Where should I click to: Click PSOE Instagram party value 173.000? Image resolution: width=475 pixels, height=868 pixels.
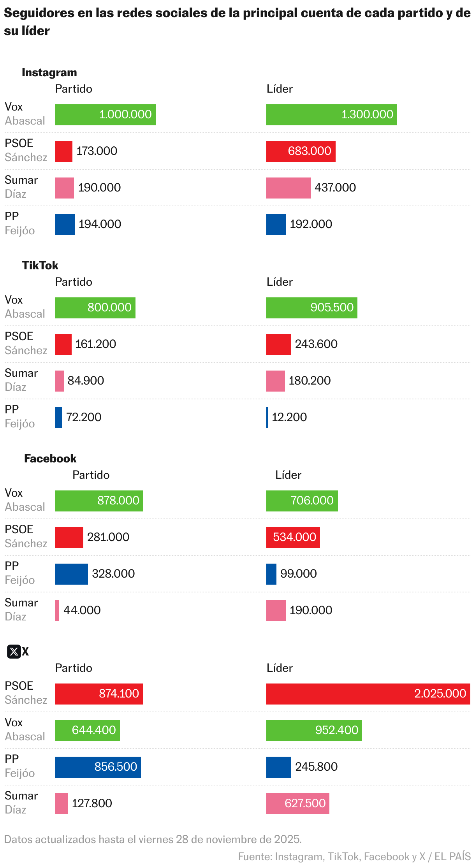97,151
